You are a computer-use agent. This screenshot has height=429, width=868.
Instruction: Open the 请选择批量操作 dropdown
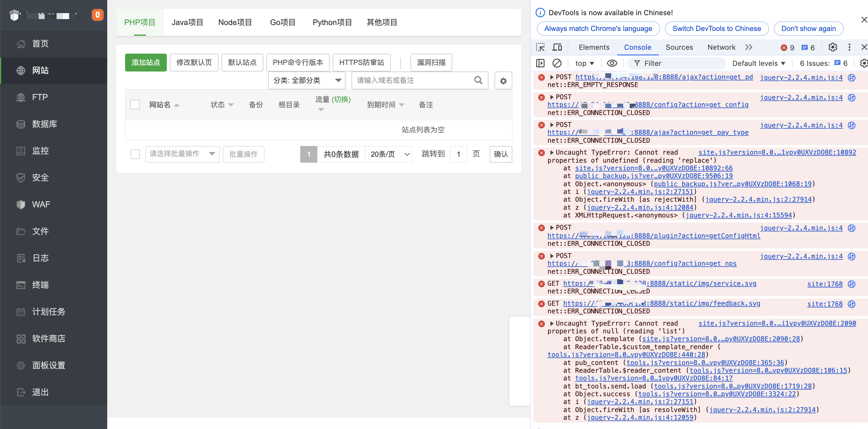(182, 154)
